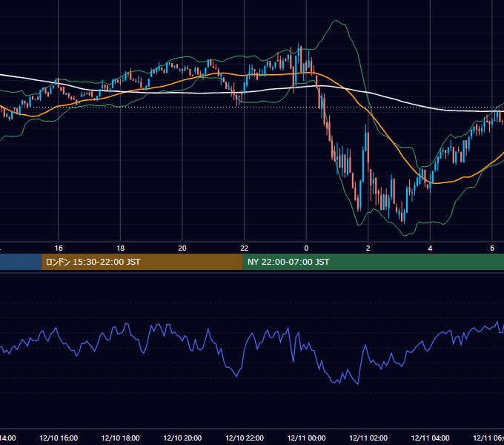Screen dimensions: 504x445
Task: Click the upper green band's highest peak
Action: [335, 21]
